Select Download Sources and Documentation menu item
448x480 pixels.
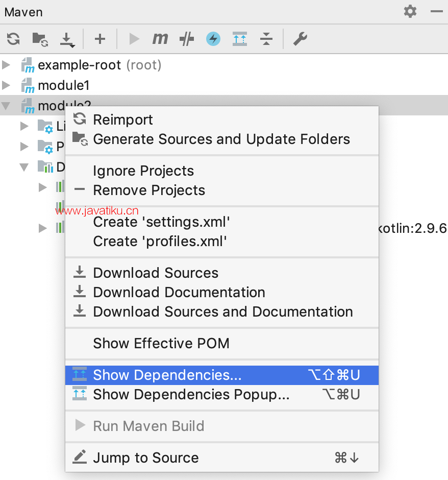[222, 311]
